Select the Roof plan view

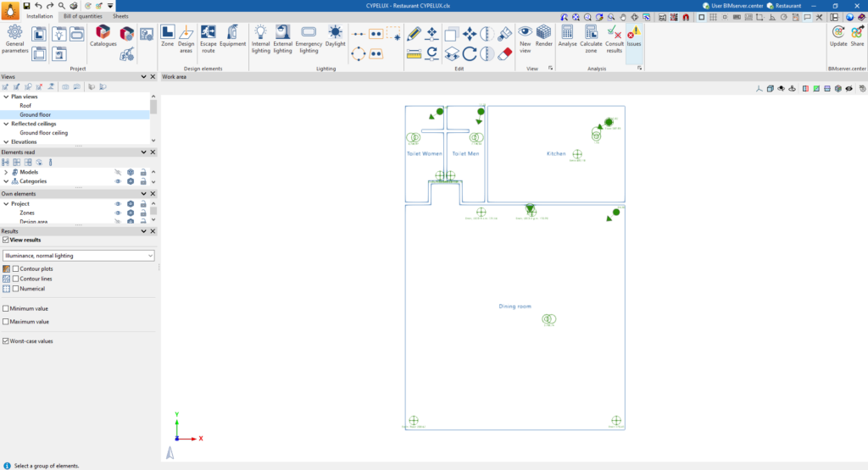pyautogui.click(x=25, y=105)
